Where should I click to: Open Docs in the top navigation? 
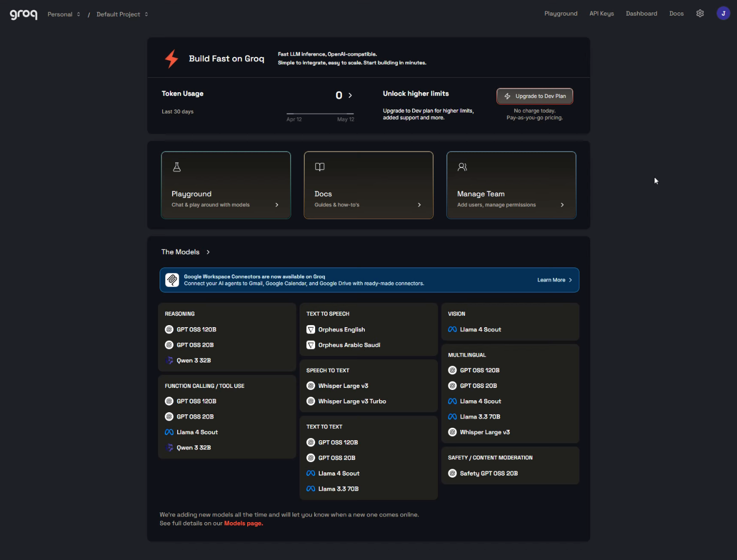click(676, 13)
